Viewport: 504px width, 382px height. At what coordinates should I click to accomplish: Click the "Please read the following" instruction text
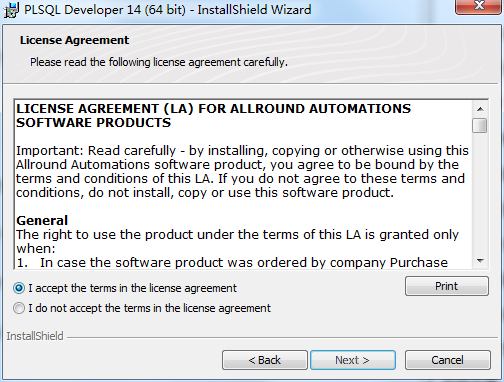coord(159,62)
